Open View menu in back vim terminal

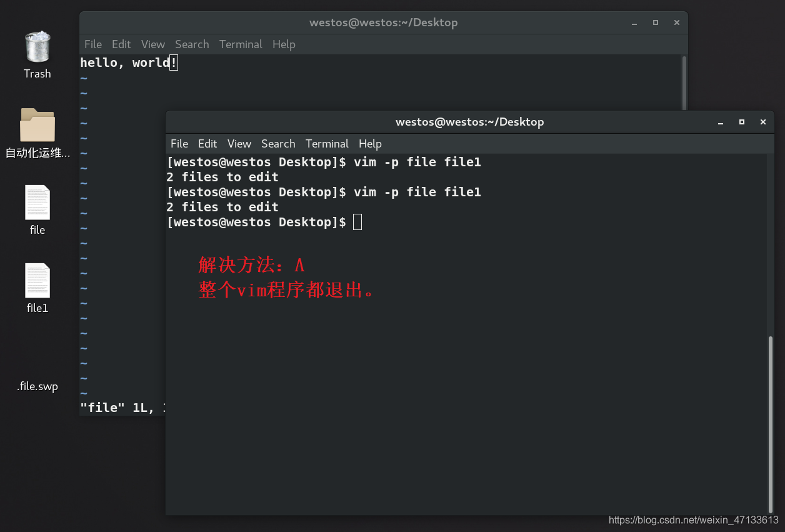[x=153, y=44]
